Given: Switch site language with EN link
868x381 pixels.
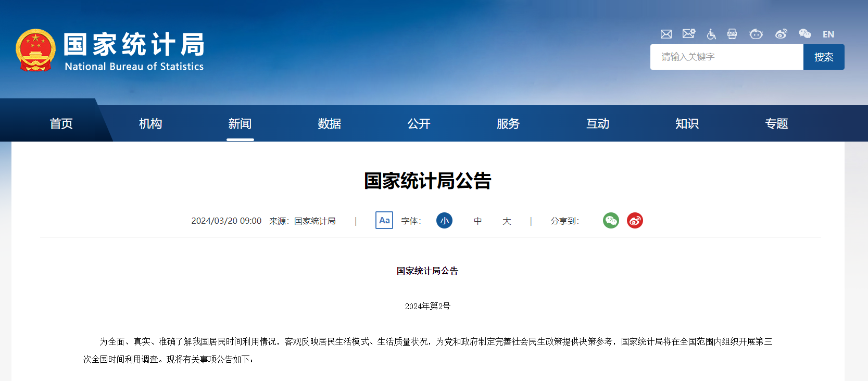Looking at the screenshot, I should click(x=828, y=34).
